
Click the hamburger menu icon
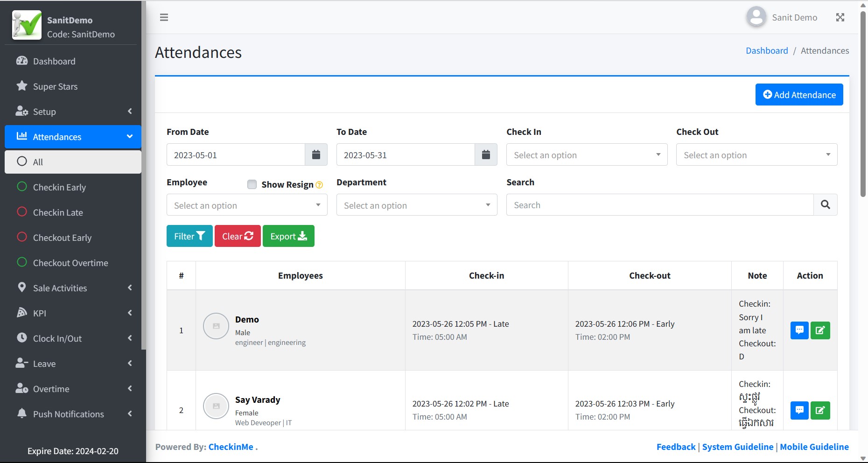[164, 17]
